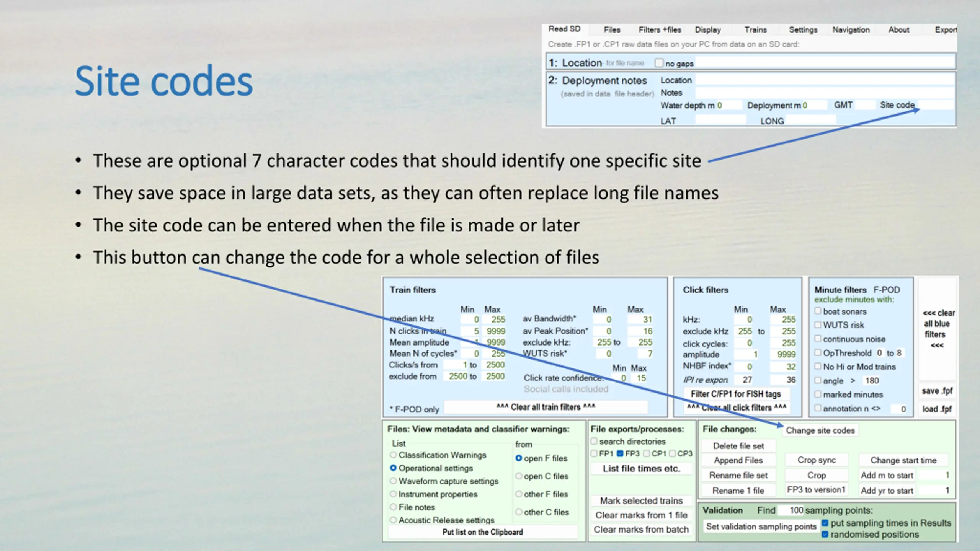
Task: Select Instrument properties radio option
Action: click(x=393, y=494)
